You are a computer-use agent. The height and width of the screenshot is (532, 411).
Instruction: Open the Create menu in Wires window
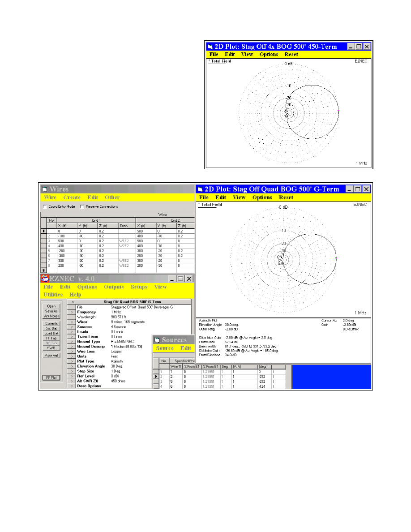coord(72,197)
